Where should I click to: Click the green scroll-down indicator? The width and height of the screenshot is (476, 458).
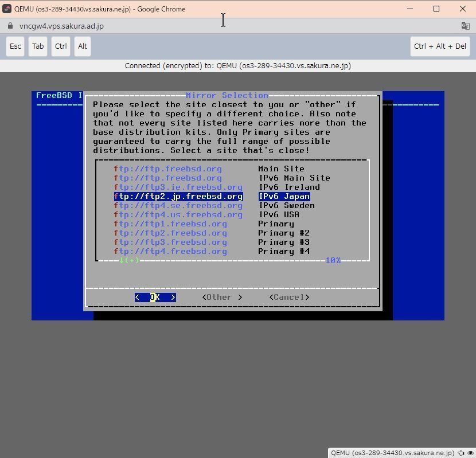pyautogui.click(x=129, y=260)
